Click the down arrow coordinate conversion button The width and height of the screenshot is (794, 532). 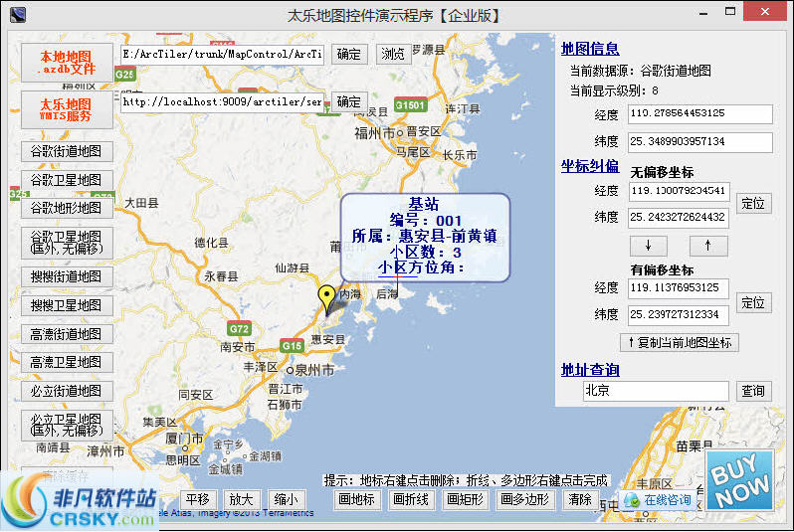point(648,246)
